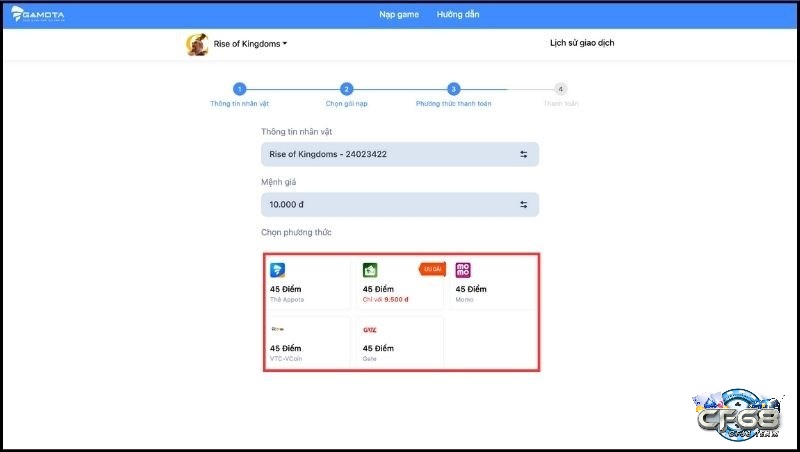The image size is (800, 452).
Task: Click the Gate logo icon
Action: (370, 330)
